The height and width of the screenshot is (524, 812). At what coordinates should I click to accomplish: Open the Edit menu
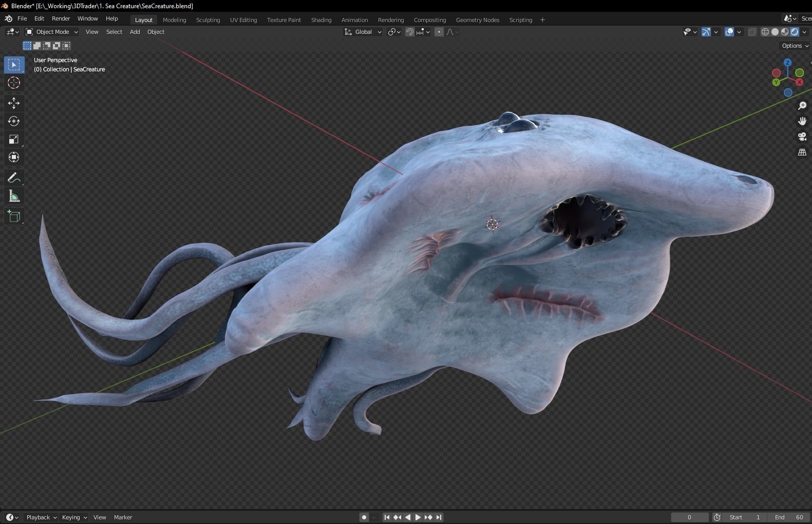[39, 18]
